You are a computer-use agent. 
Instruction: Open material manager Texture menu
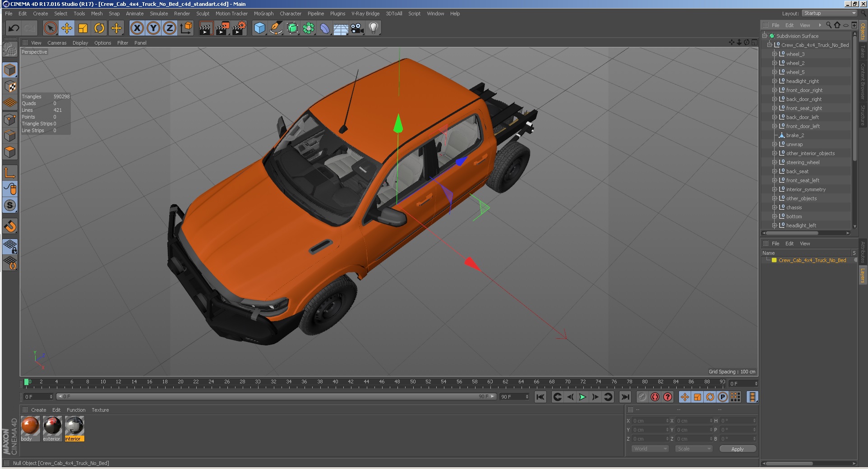tap(100, 410)
